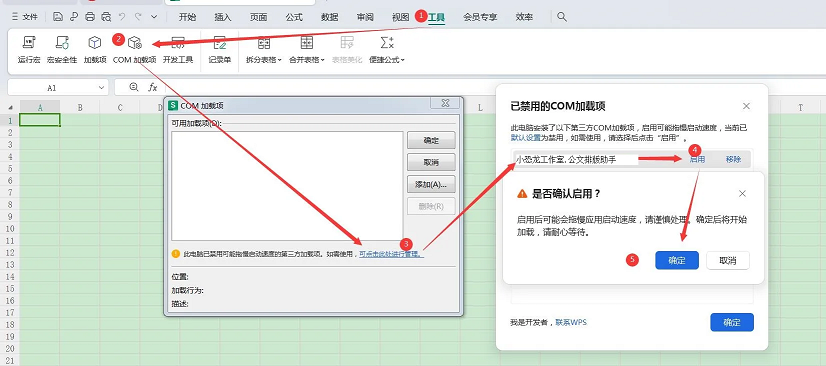Click 启用 for 公文排版助手
Image resolution: width=826 pixels, height=366 pixels.
(697, 159)
